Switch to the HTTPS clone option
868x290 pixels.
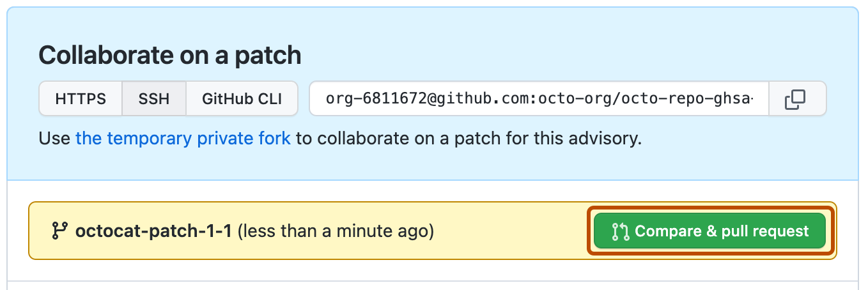[81, 99]
